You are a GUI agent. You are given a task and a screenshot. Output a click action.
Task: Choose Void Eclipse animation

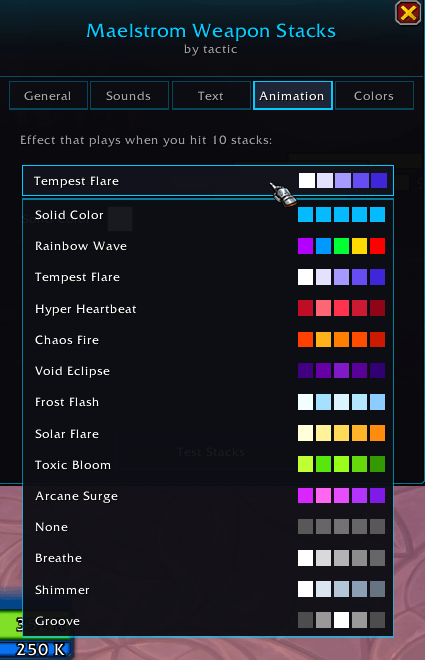(x=208, y=371)
